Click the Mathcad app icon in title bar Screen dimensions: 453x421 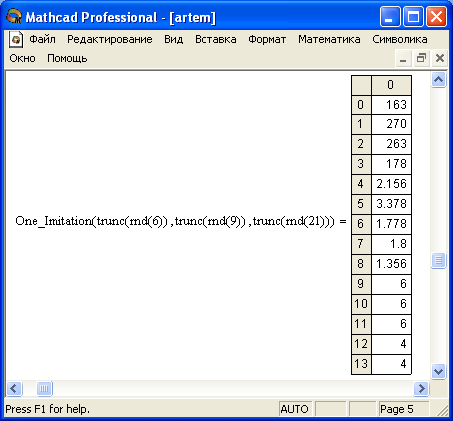[x=14, y=16]
